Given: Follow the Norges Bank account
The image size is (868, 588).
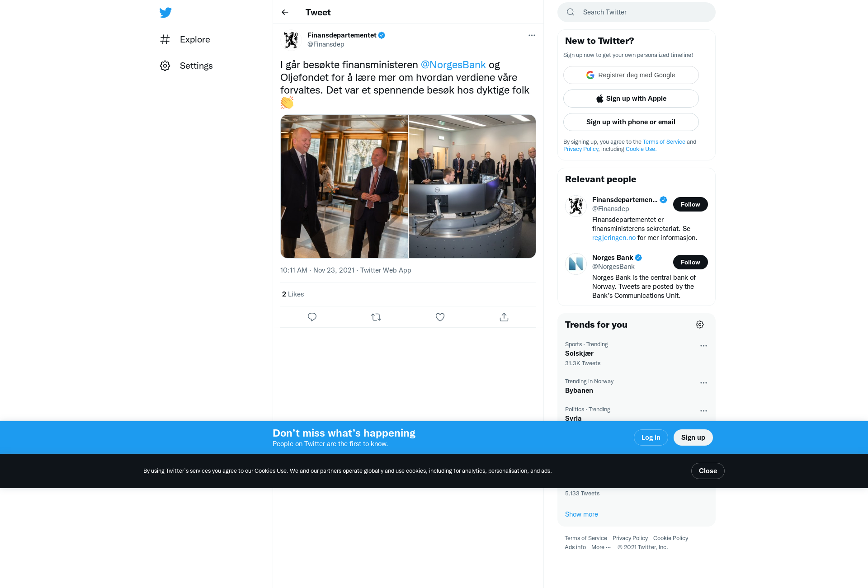Looking at the screenshot, I should [x=690, y=262].
